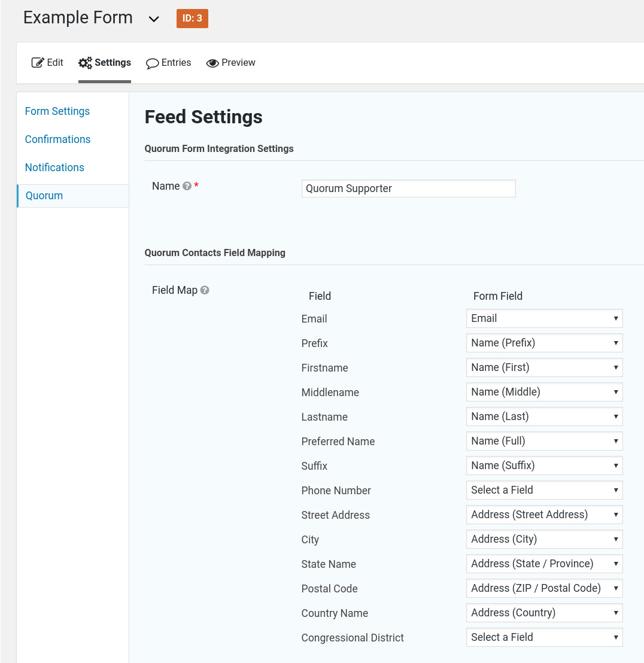This screenshot has width=644, height=663.
Task: Open the Country Name form field dropdown
Action: click(x=544, y=613)
